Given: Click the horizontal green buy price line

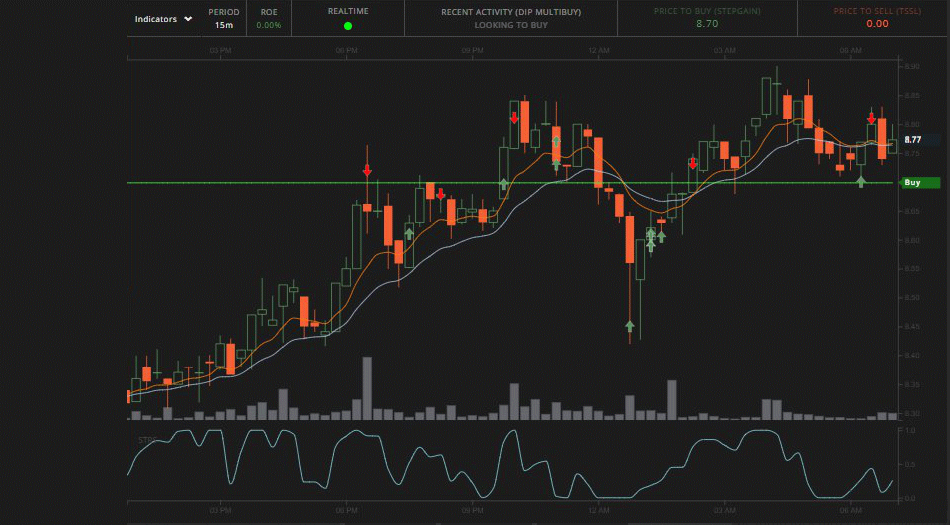Looking at the screenshot, I should coord(512,182).
